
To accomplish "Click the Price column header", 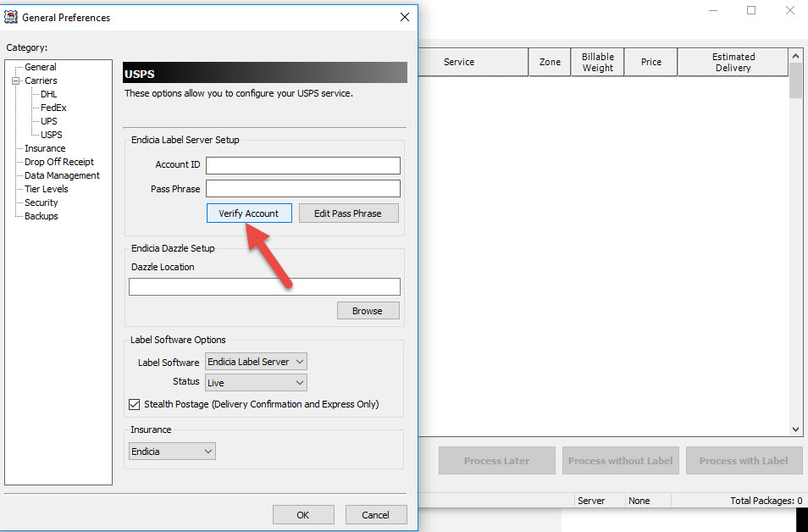I will pos(650,62).
